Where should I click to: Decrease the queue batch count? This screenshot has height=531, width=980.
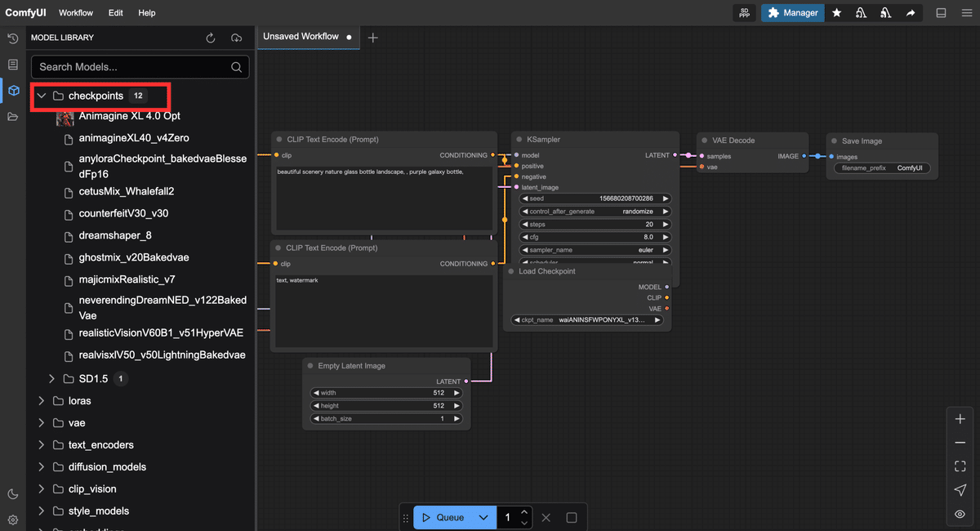(524, 523)
